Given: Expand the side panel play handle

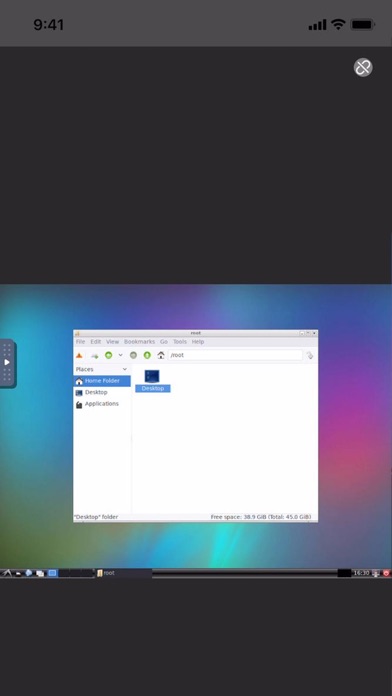Looking at the screenshot, I should tap(7, 363).
